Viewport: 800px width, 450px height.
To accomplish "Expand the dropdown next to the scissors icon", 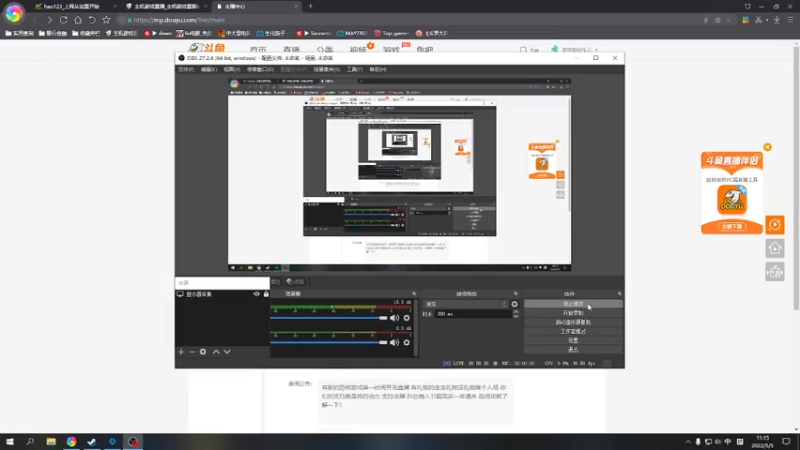I will point(767,20).
